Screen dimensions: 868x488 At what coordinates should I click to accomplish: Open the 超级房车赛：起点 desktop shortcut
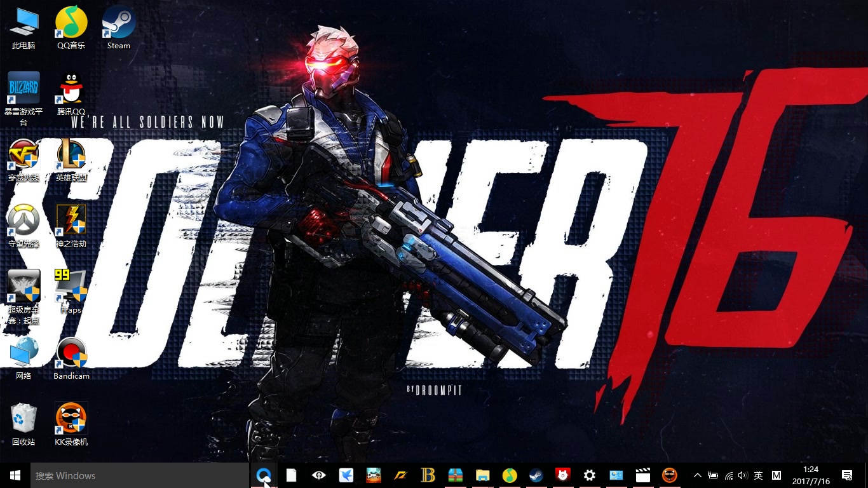24,297
